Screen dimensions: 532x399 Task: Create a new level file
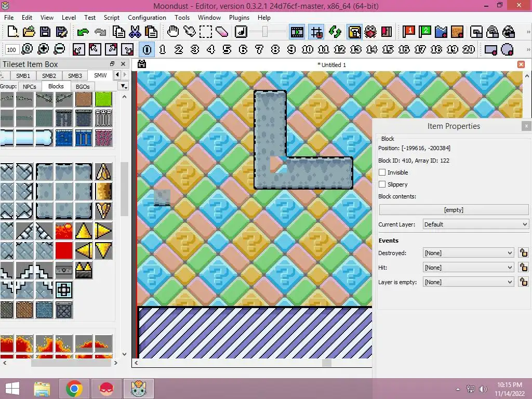point(12,32)
